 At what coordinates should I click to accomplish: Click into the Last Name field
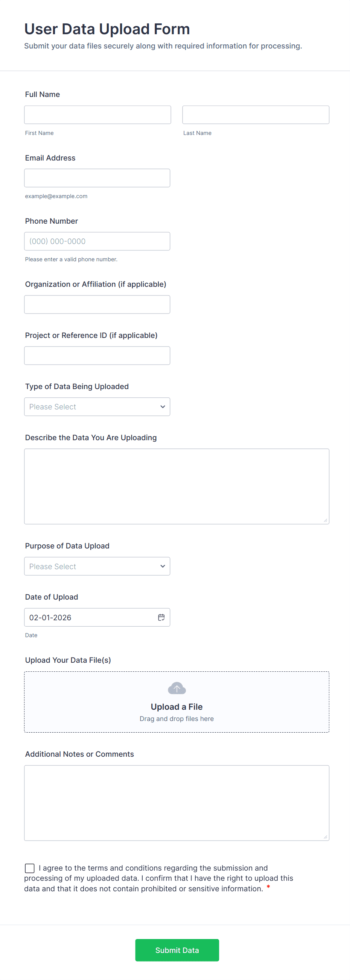tap(256, 115)
